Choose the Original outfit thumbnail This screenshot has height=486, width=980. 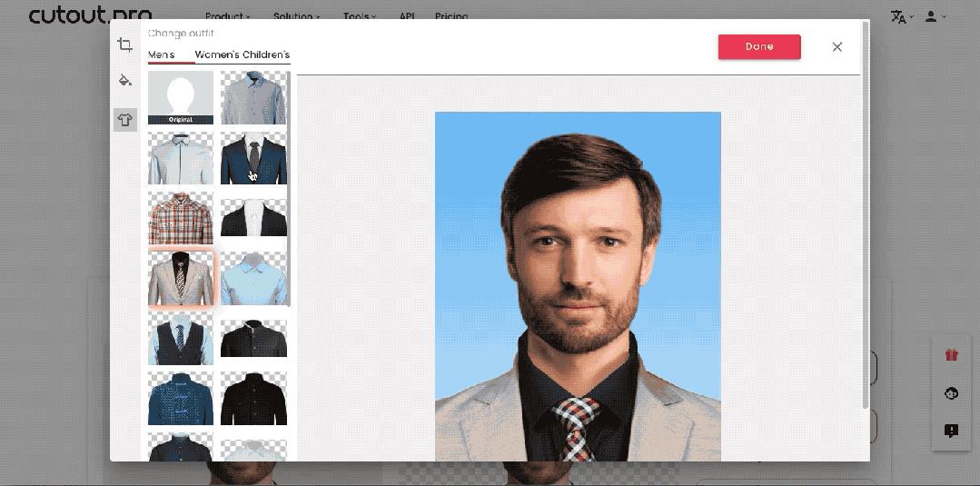[181, 97]
